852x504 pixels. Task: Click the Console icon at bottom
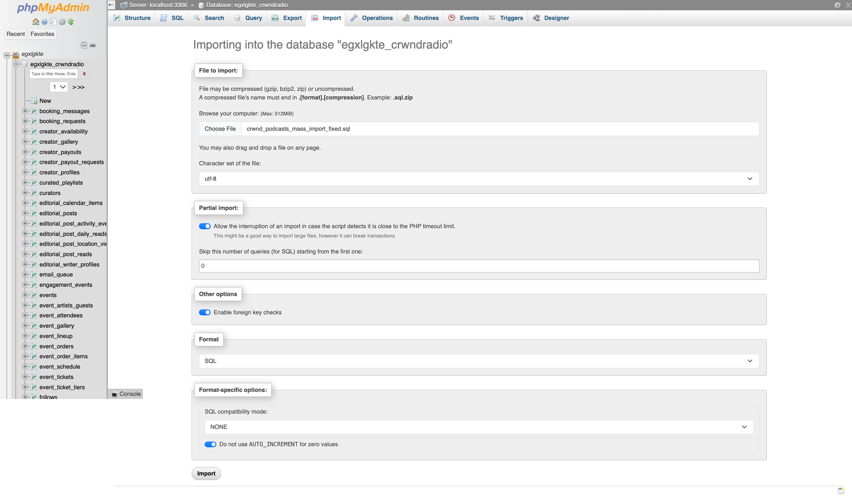click(x=114, y=394)
